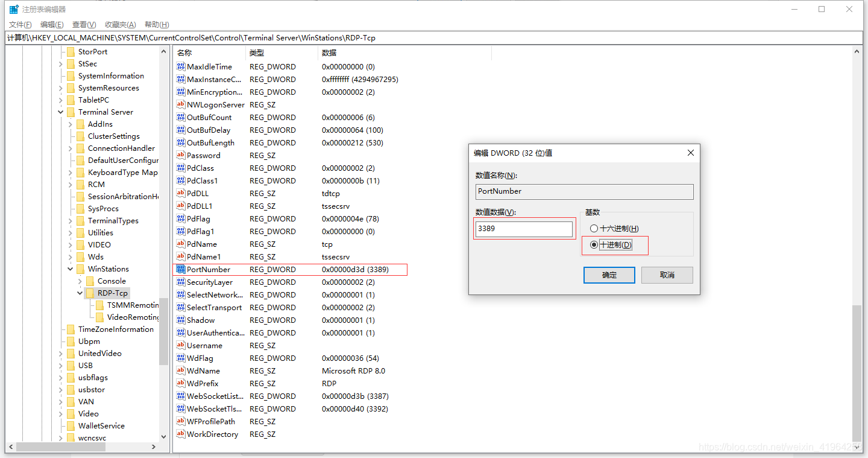This screenshot has height=458, width=868.
Task: Expand the Wds tree node
Action: point(71,256)
